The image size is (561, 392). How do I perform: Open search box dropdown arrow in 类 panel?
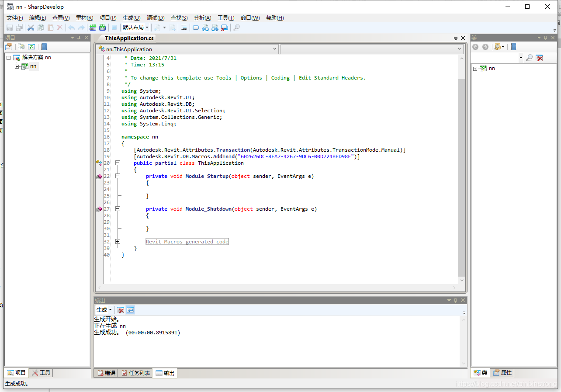coord(521,58)
